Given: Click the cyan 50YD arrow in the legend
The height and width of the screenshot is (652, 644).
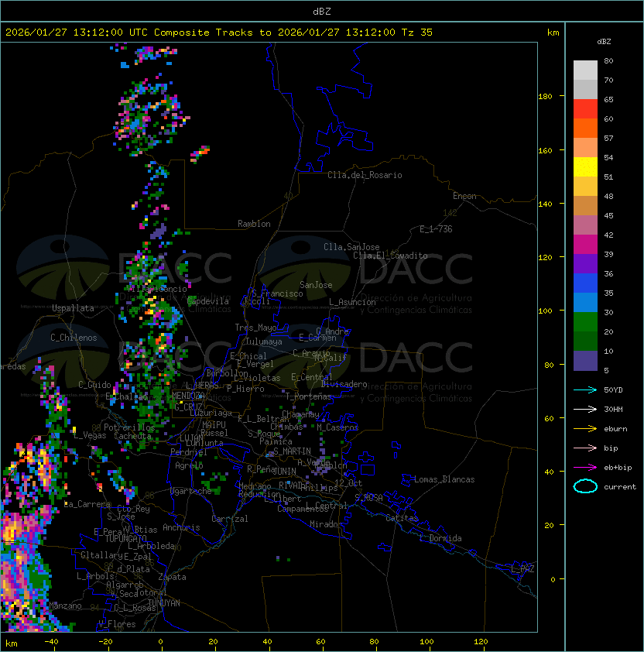Looking at the screenshot, I should click(x=585, y=390).
